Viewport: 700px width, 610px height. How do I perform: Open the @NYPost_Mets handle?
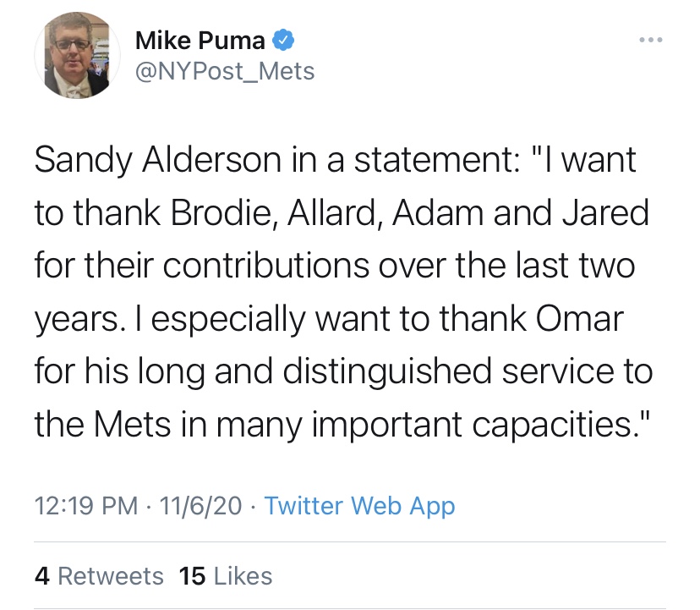[224, 72]
